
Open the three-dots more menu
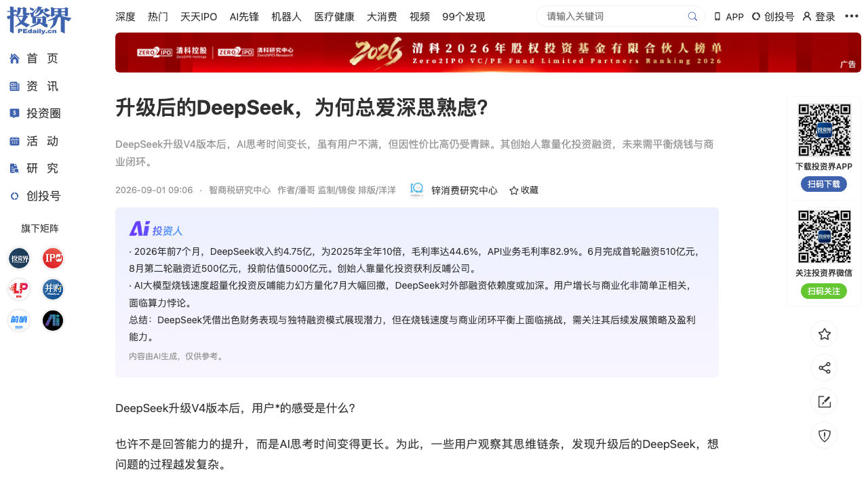pos(852,16)
